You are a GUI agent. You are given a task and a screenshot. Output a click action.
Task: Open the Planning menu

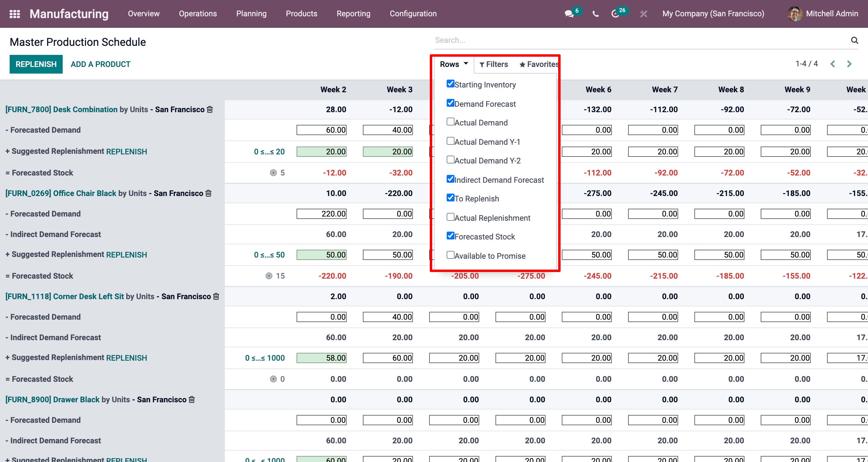point(251,14)
